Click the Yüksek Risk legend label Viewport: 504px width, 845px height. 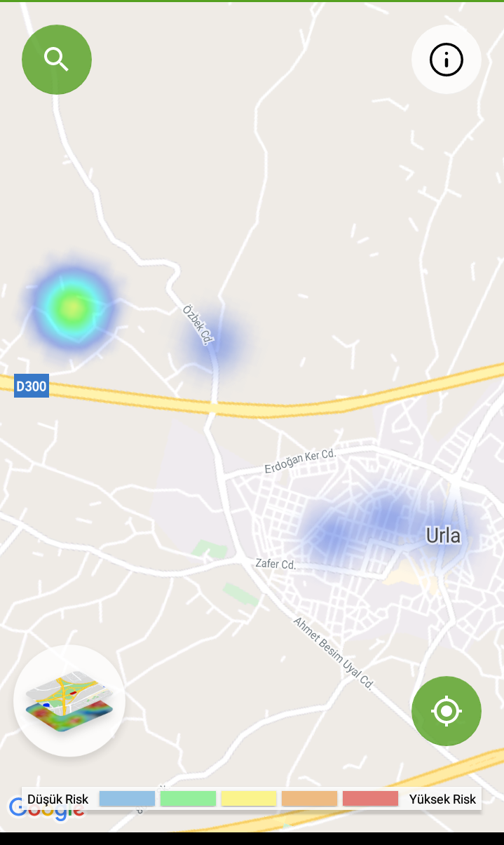coord(442,799)
